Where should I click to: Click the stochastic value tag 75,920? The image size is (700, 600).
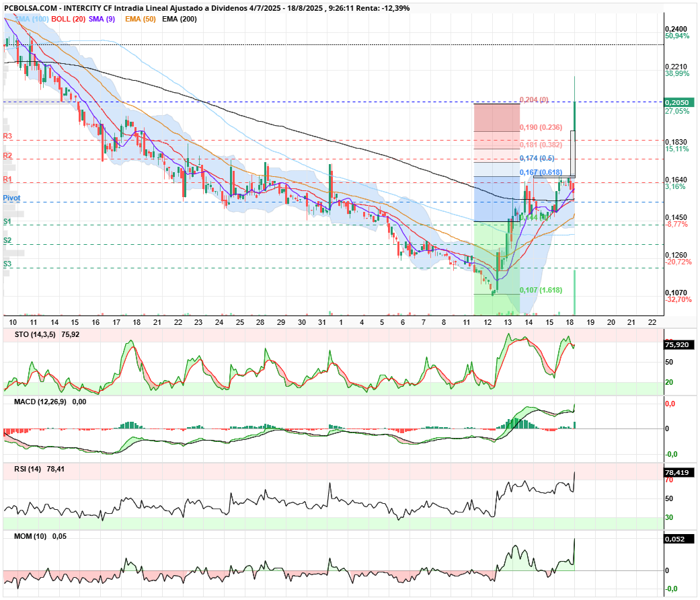tap(679, 344)
